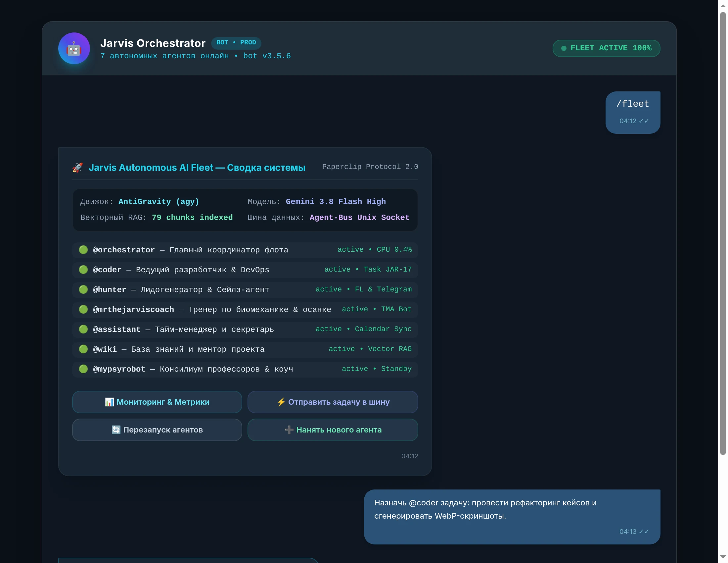Select the @mrthejarviscoach agent name
The image size is (728, 563).
[x=133, y=310]
